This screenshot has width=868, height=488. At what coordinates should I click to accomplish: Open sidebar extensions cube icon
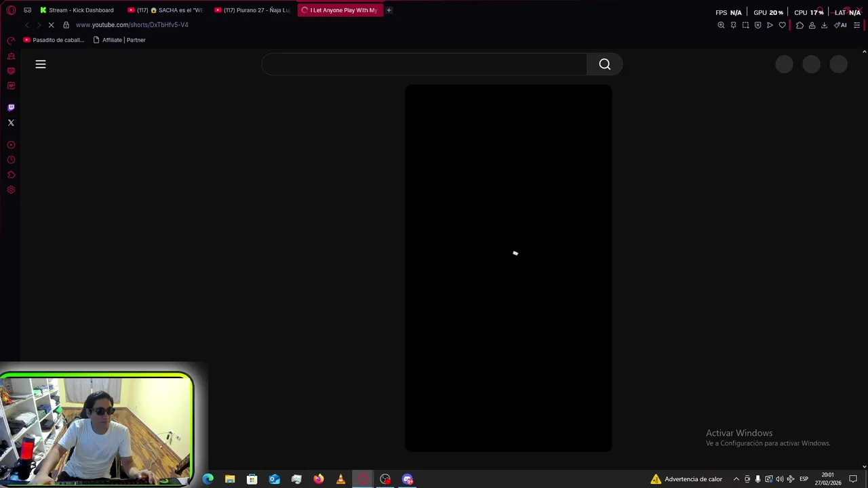tap(11, 175)
